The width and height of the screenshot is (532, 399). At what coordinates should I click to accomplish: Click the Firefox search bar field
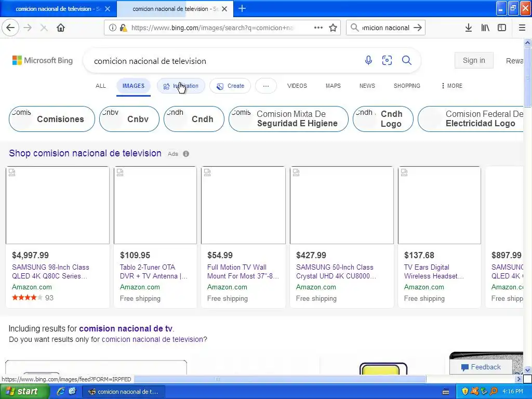(385, 28)
